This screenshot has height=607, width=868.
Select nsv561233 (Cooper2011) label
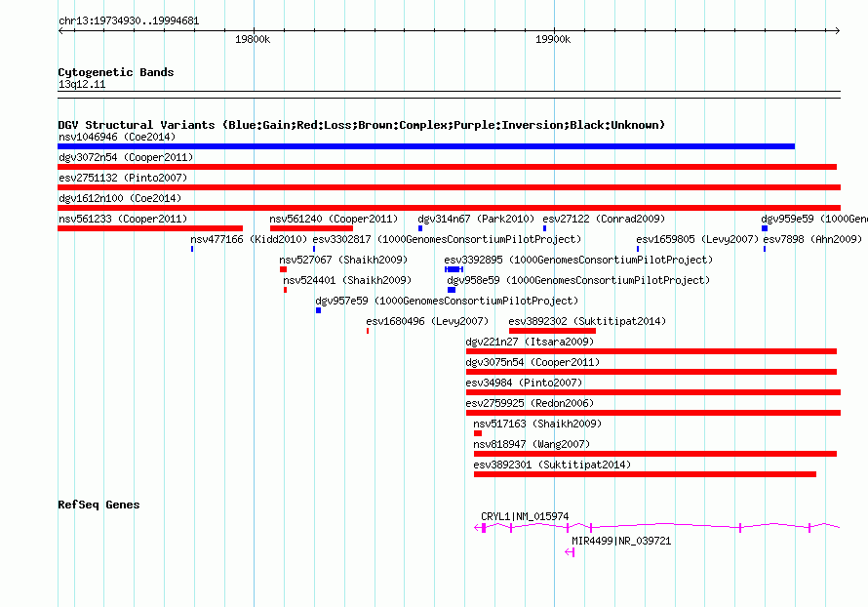coord(123,219)
